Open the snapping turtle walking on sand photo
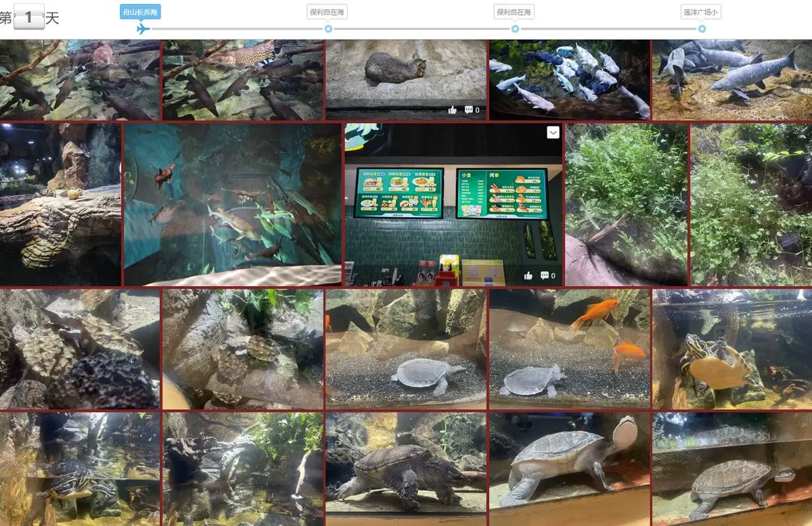The width and height of the screenshot is (812, 526). click(x=406, y=469)
